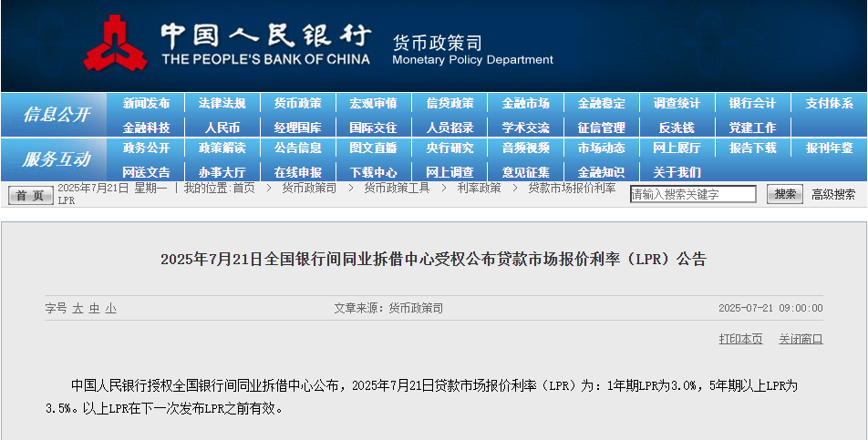Click the 2025-07-21 09:00:00 timestamp
Viewport: 868px width, 440px height.
coord(770,309)
